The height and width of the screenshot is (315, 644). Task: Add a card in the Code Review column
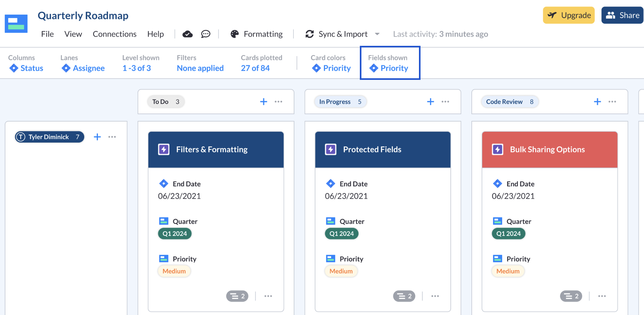597,101
